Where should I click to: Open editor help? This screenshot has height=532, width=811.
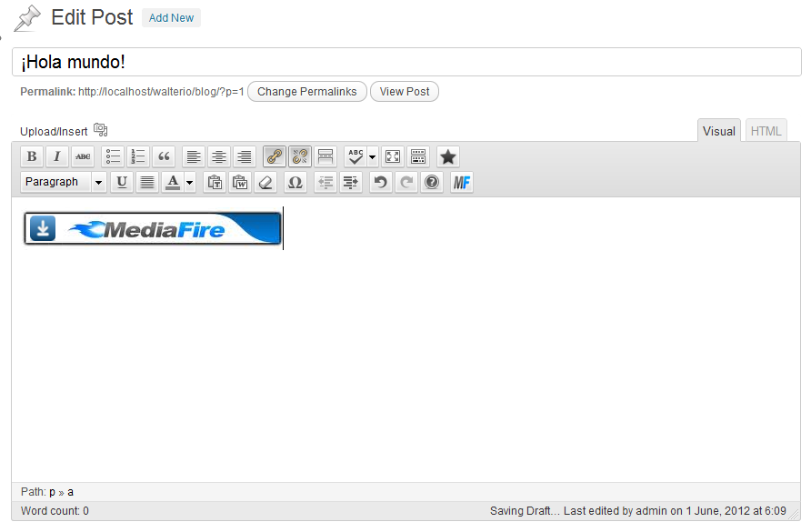431,182
